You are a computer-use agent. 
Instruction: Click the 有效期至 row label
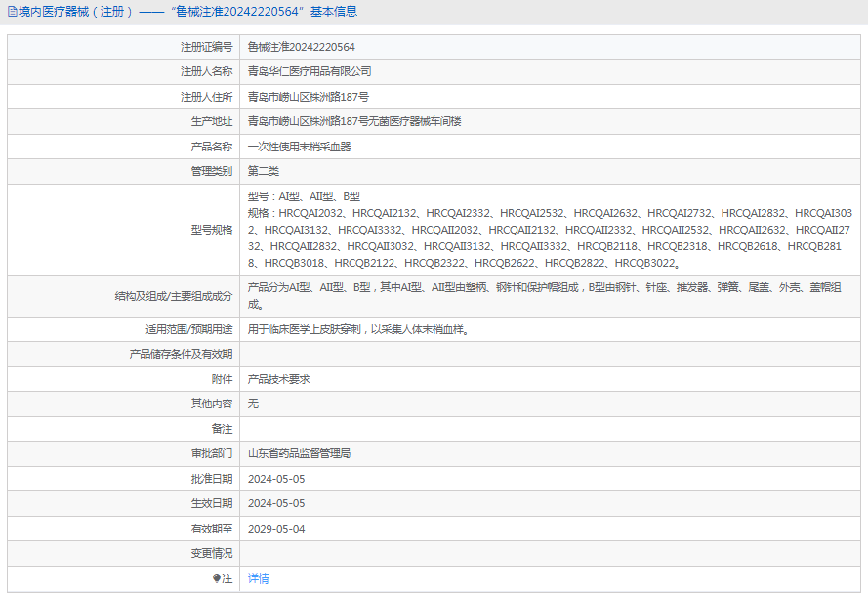coord(212,529)
